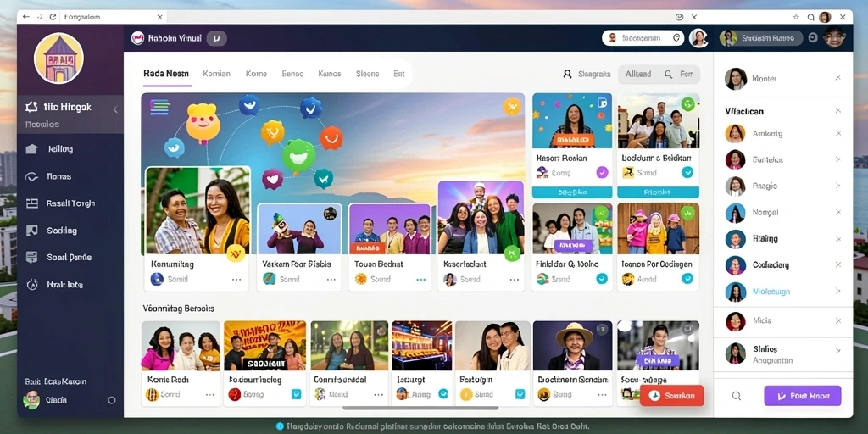Move the horizontal scrollbar at the bottom

pyautogui.click(x=420, y=409)
